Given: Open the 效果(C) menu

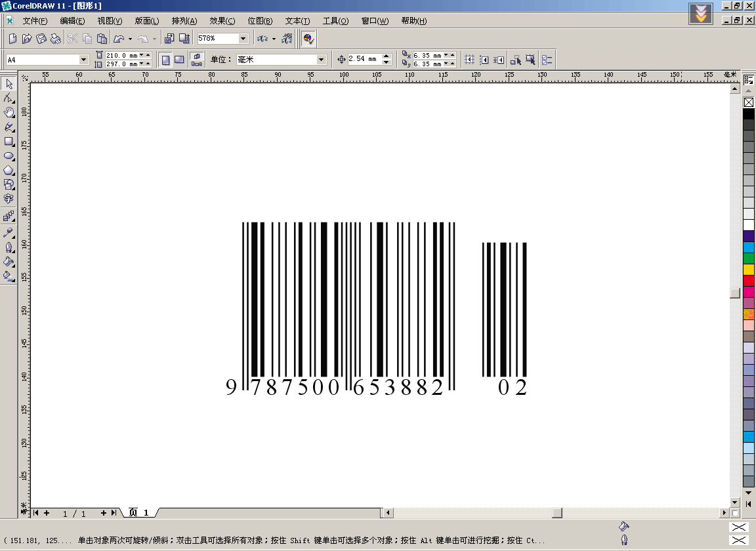Looking at the screenshot, I should point(222,21).
